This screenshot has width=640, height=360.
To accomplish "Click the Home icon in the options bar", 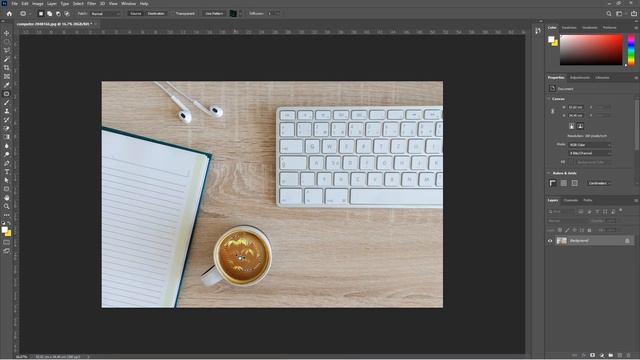I will click(x=9, y=13).
